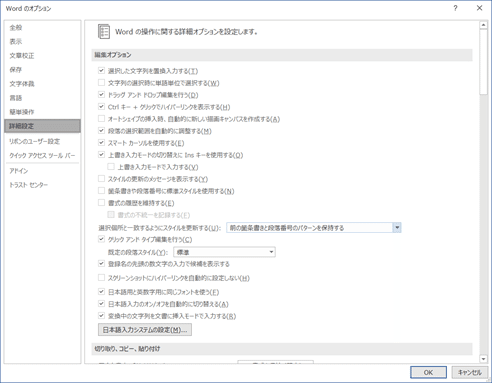Screen dimensions: 492x383
Task: Enable スクリーンショットにハイパーリンクを設定しない checkbox
Action: (x=101, y=278)
